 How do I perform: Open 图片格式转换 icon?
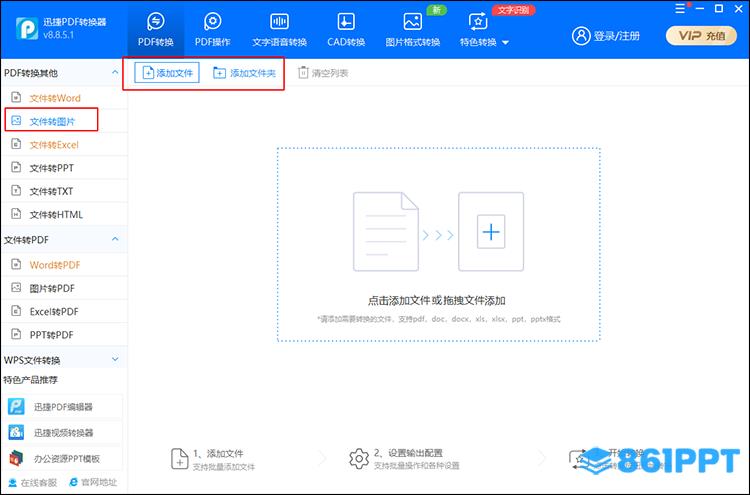tap(412, 30)
